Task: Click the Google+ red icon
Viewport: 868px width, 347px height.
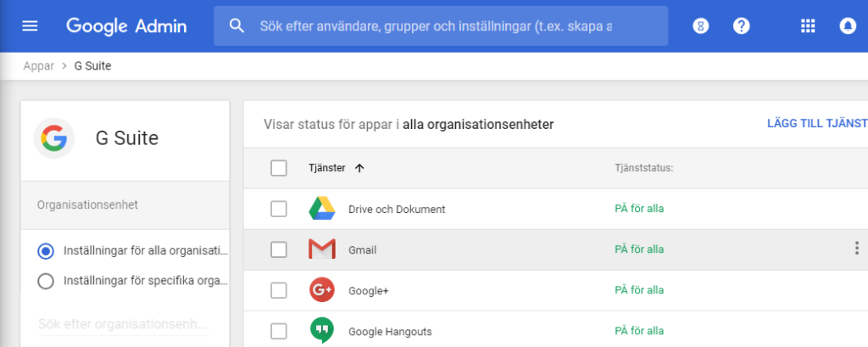Action: 321,290
